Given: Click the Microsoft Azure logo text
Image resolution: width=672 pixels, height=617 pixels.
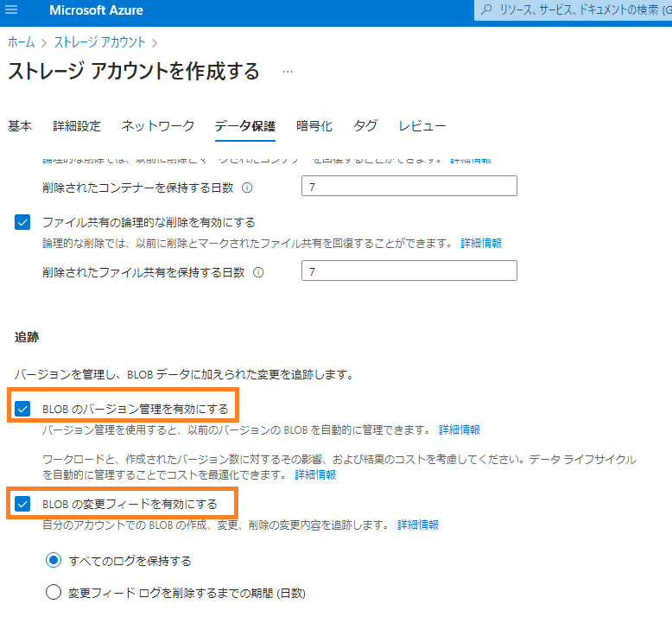Looking at the screenshot, I should coord(96,10).
